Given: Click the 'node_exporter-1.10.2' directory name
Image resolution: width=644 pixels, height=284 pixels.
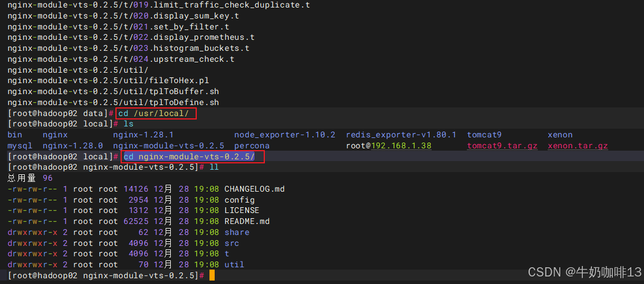Looking at the screenshot, I should pyautogui.click(x=284, y=135).
